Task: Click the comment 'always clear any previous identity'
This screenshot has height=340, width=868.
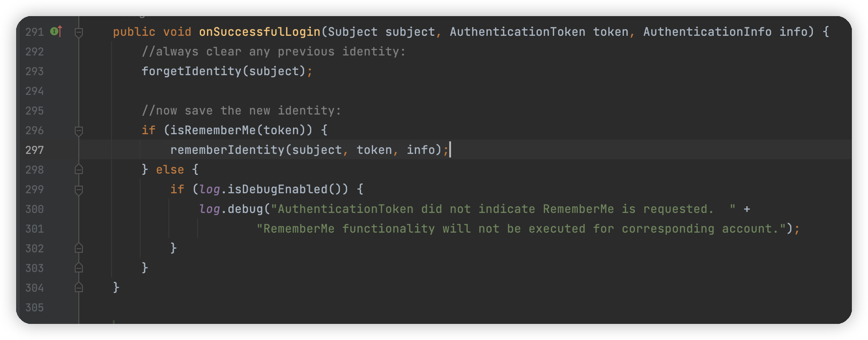Action: (x=274, y=51)
